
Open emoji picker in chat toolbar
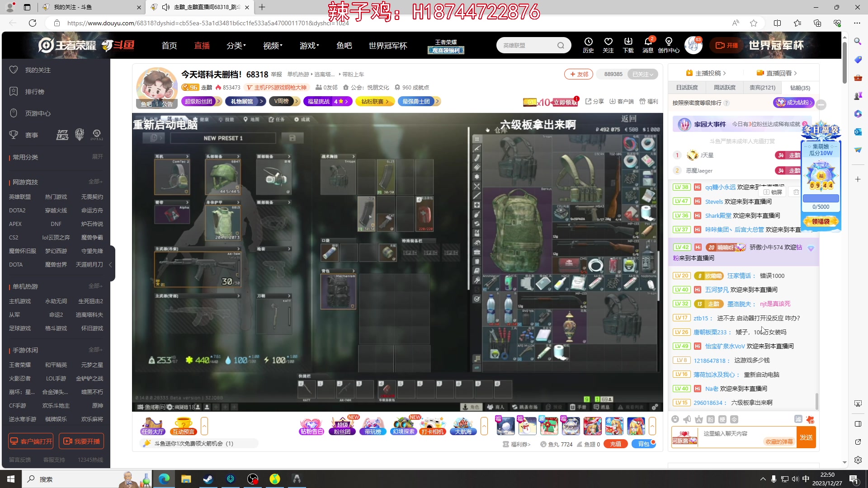[x=675, y=419]
